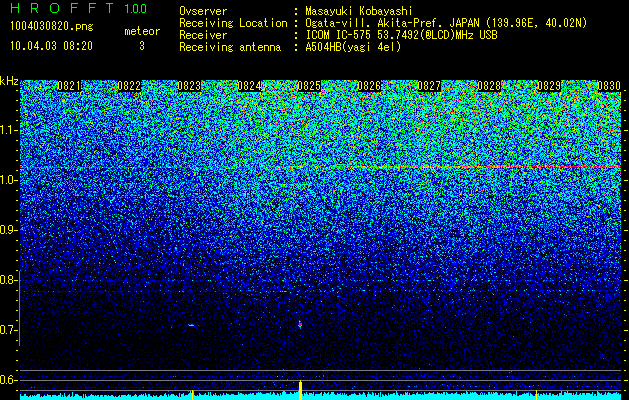Click the 0830 time marker
Screen dimensions: 629x400
pyautogui.click(x=609, y=86)
